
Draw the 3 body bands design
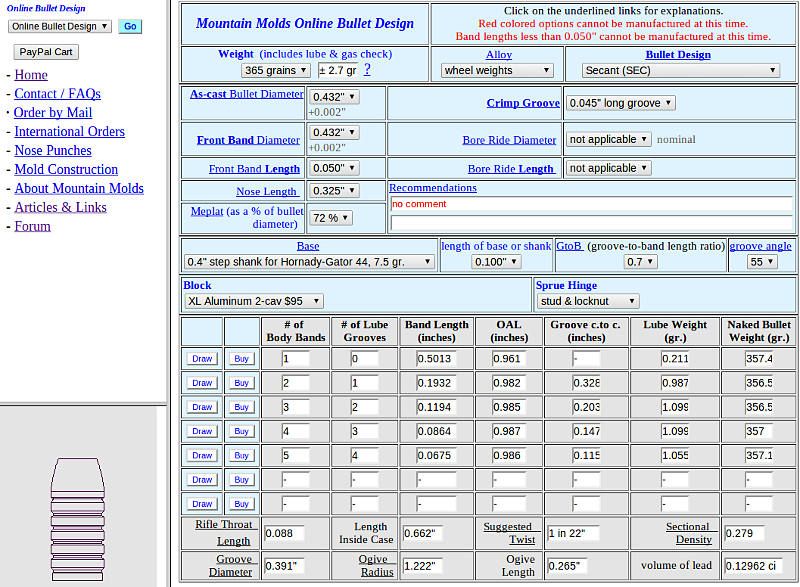[202, 407]
